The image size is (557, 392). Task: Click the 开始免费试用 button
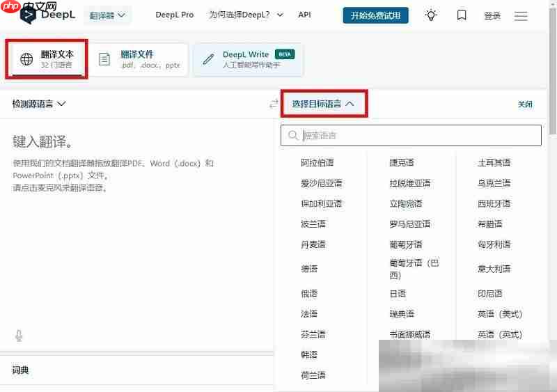[375, 15]
